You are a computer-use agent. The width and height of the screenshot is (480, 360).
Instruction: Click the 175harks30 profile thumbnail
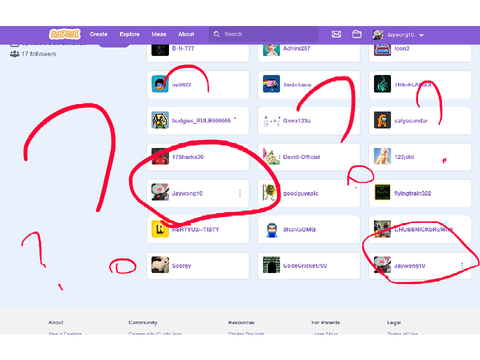point(160,157)
